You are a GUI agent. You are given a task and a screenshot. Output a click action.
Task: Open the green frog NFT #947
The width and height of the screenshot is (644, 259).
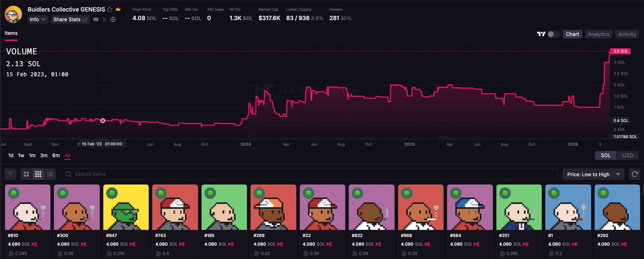(126, 207)
